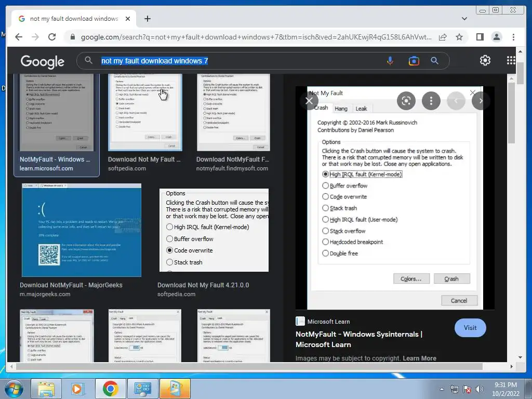Select High IRQL fault (User-mode) radio in preview
This screenshot has height=399, width=532.
point(325,220)
